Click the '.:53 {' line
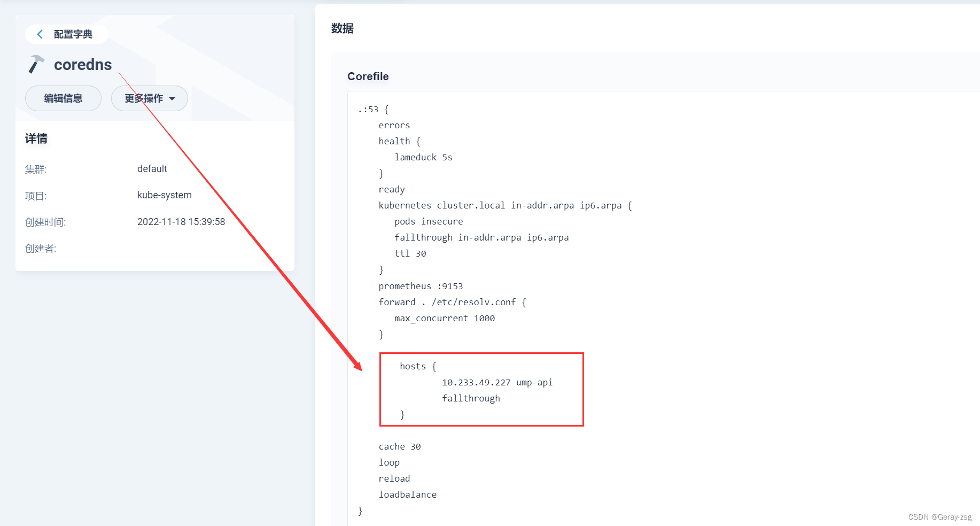Image resolution: width=980 pixels, height=526 pixels. [x=374, y=110]
